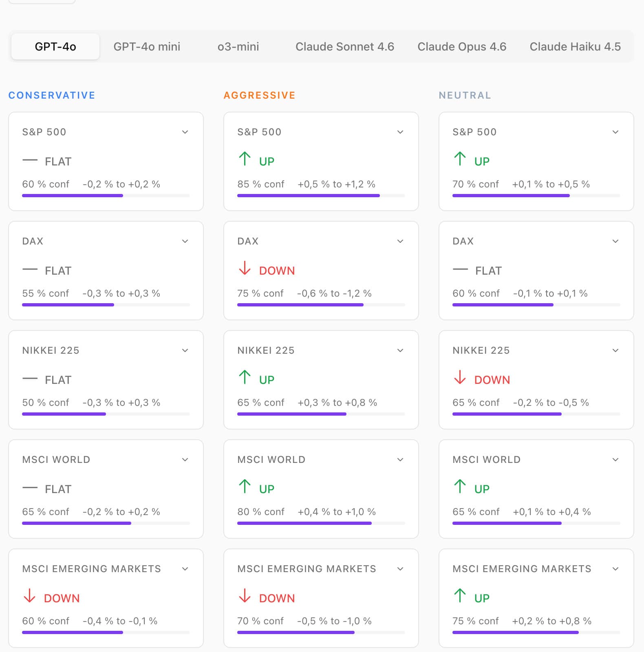The height and width of the screenshot is (652, 644).
Task: Click confidence bar in Conservative Nikkei 225 card
Action: (106, 414)
